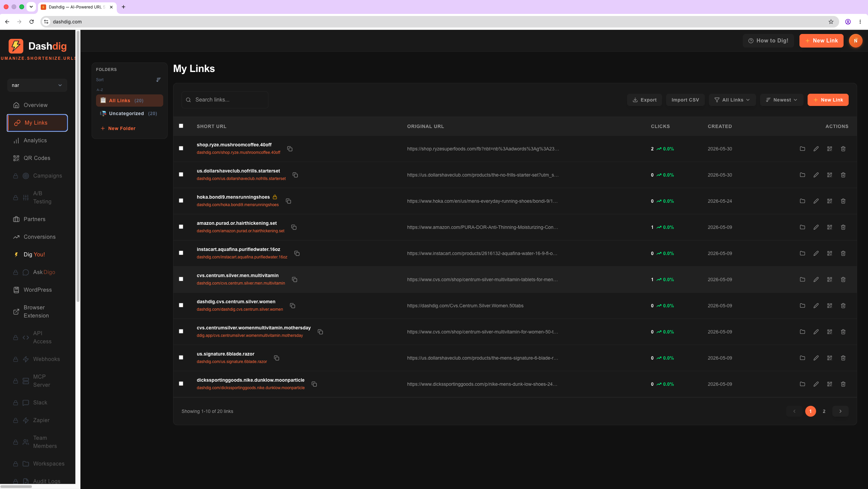Go to the next page arrow
The image size is (868, 489).
coord(841,411)
